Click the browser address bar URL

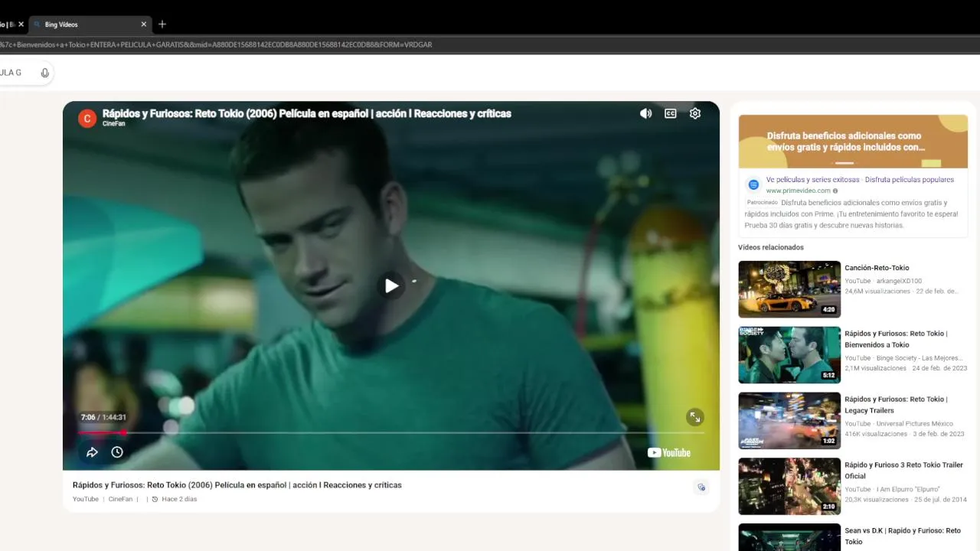pyautogui.click(x=216, y=44)
